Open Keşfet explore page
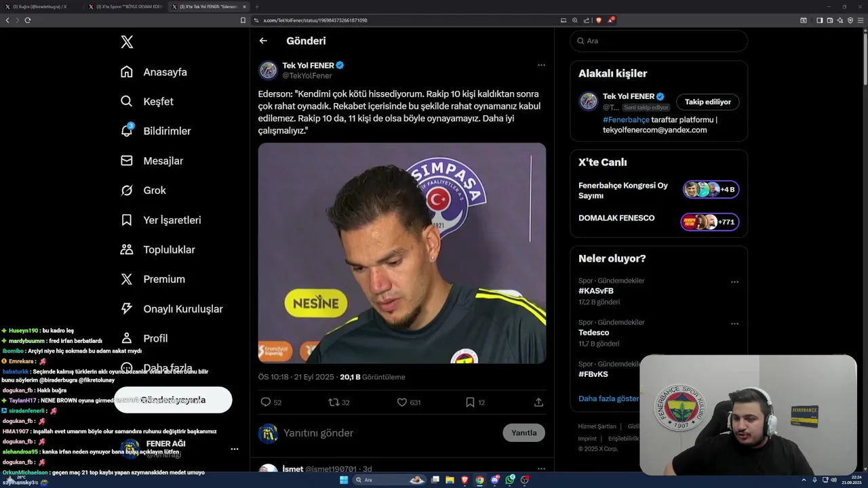The height and width of the screenshot is (488, 868). coord(146,102)
